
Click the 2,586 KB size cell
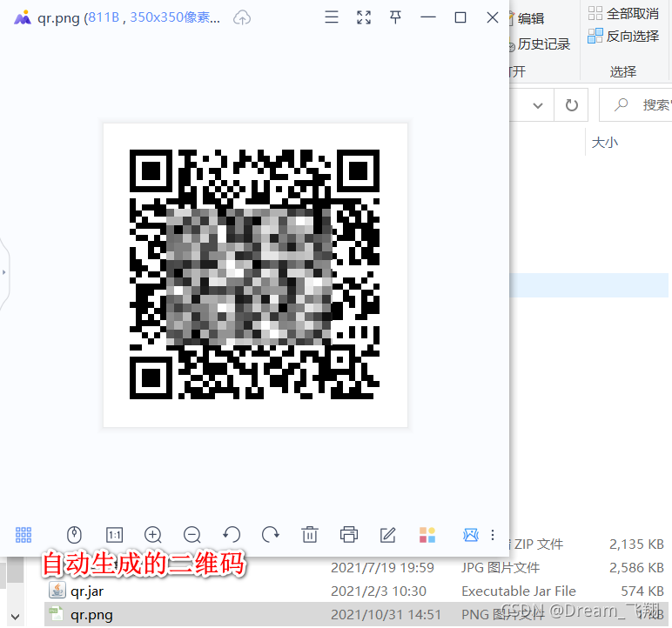636,568
